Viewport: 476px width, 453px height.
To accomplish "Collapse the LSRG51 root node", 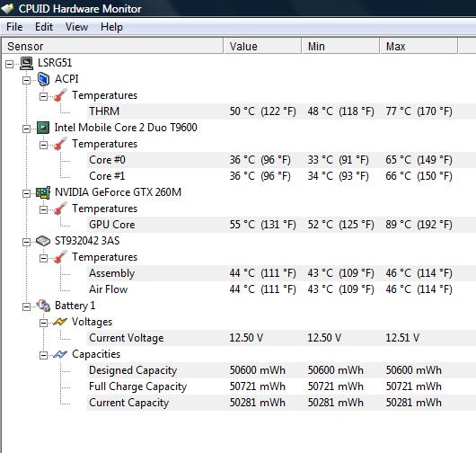I will pyautogui.click(x=9, y=64).
